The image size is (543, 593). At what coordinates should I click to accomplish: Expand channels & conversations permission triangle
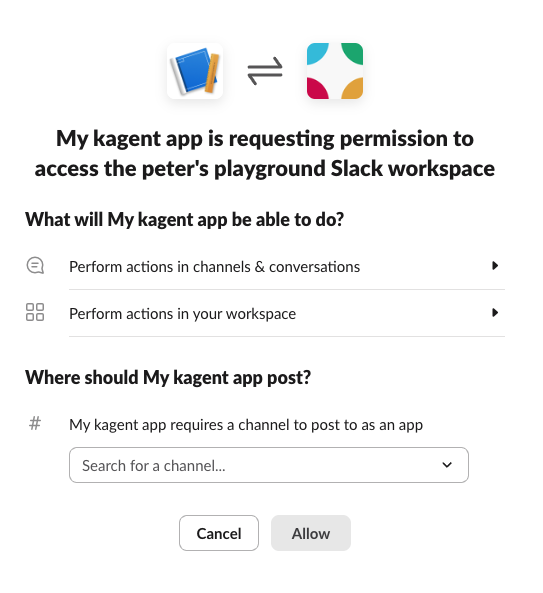pyautogui.click(x=495, y=265)
